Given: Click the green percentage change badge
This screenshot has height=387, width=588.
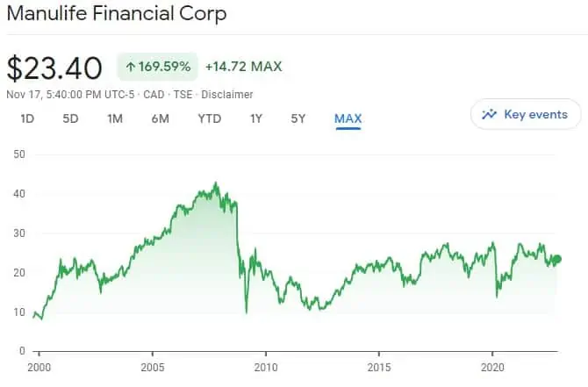Looking at the screenshot, I should pos(156,67).
